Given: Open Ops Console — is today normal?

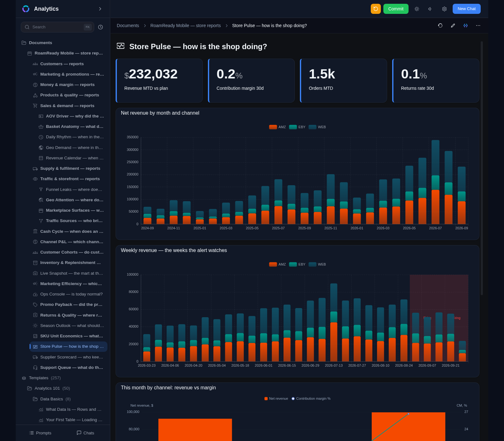Looking at the screenshot, I should pos(68,294).
